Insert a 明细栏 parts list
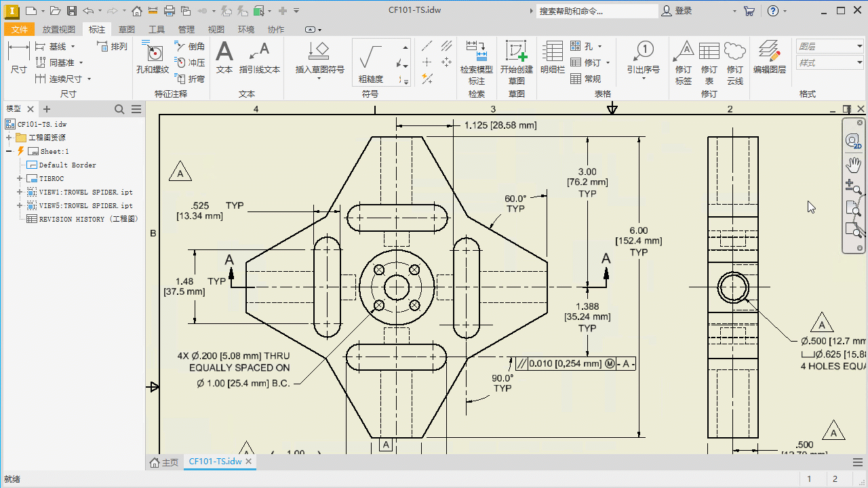868x488 pixels. pos(553,58)
